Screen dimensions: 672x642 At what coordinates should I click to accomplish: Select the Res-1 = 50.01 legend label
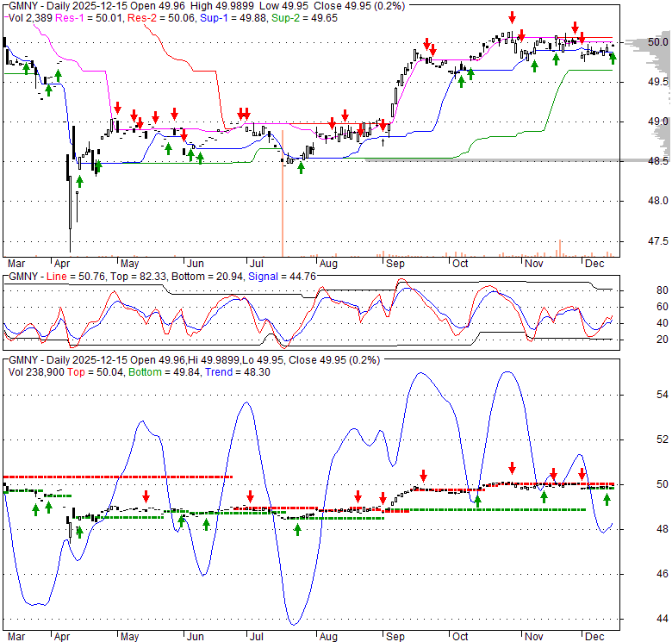pos(88,17)
